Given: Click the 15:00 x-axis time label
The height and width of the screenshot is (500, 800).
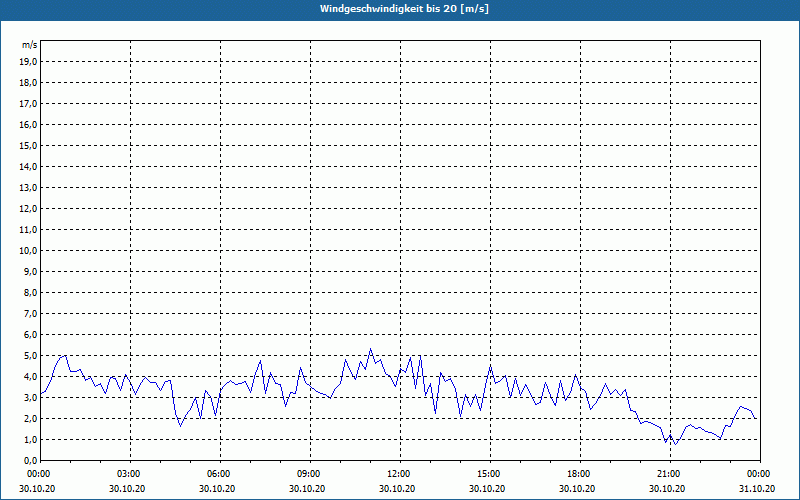Looking at the screenshot, I should click(489, 474).
